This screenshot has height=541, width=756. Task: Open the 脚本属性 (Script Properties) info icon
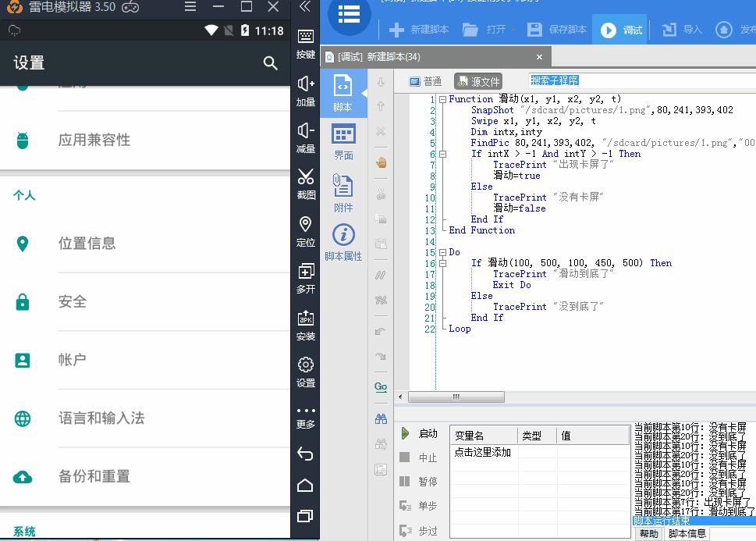(x=343, y=241)
